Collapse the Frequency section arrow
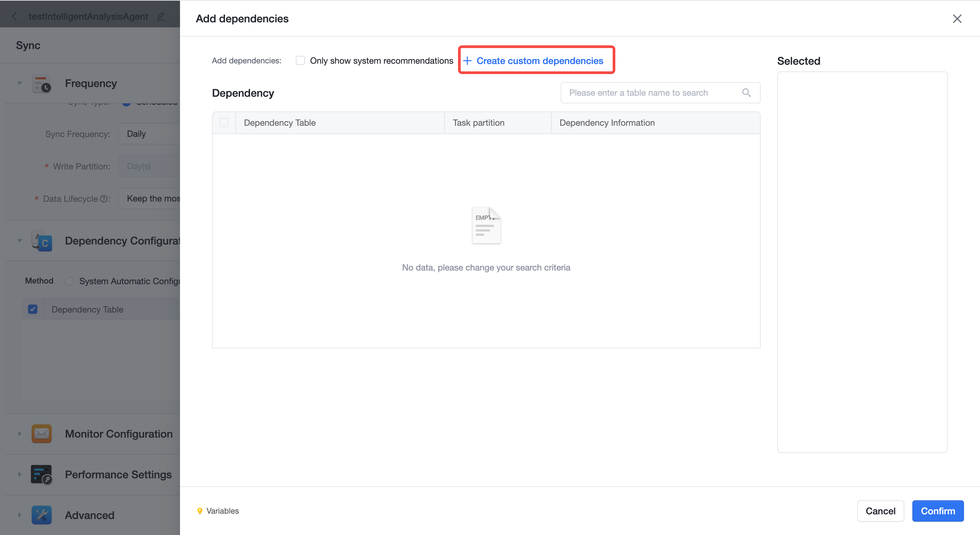 coord(19,83)
